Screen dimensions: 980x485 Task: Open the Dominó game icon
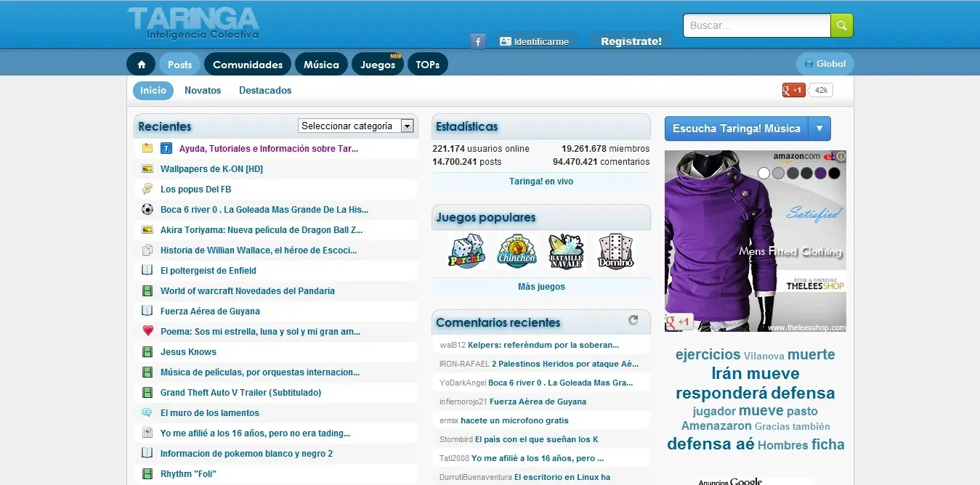pyautogui.click(x=616, y=252)
